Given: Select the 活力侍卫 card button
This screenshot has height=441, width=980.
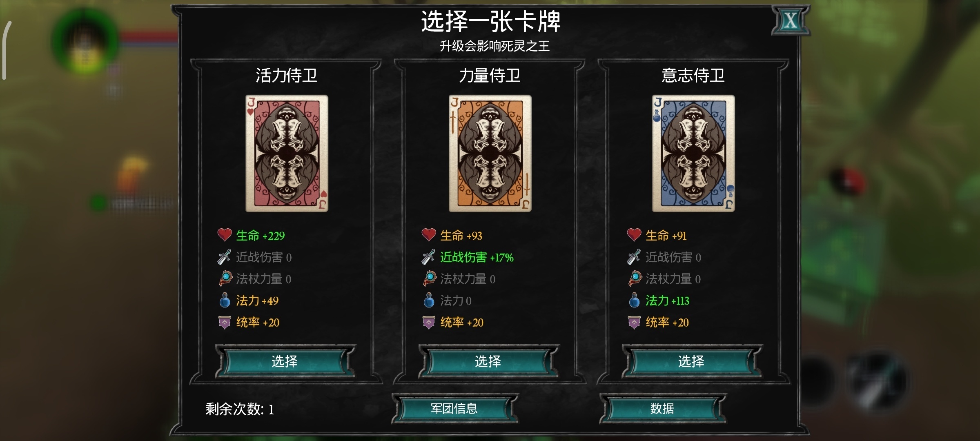Looking at the screenshot, I should click(x=285, y=361).
